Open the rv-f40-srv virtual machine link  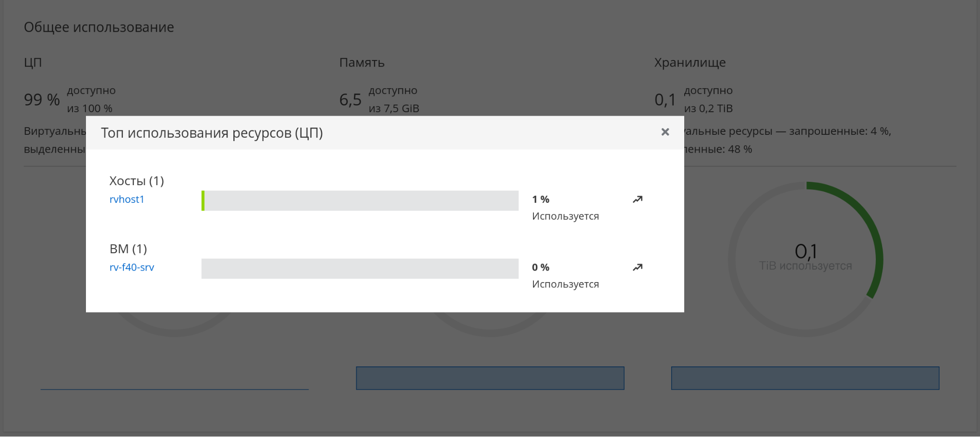pyautogui.click(x=132, y=268)
